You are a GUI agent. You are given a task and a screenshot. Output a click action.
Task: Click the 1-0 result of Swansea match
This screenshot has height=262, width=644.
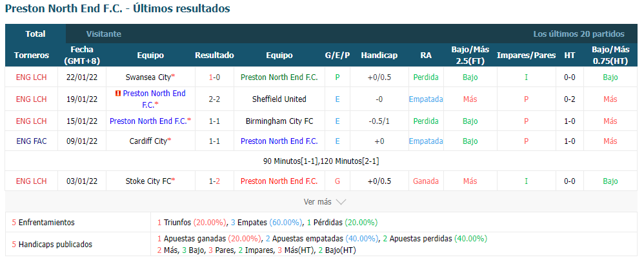[214, 77]
